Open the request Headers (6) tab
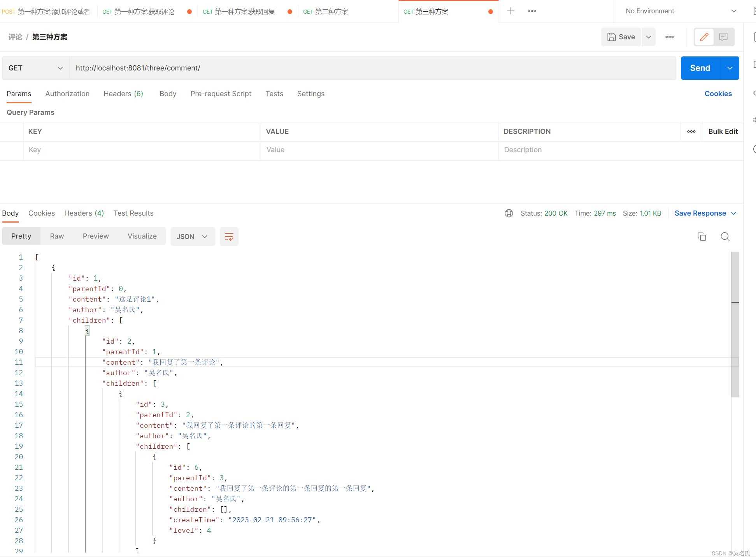 123,94
